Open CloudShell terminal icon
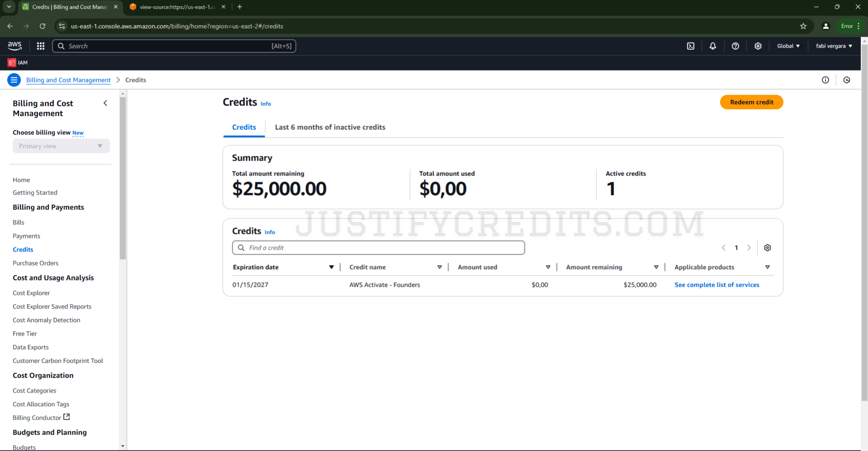 click(691, 46)
